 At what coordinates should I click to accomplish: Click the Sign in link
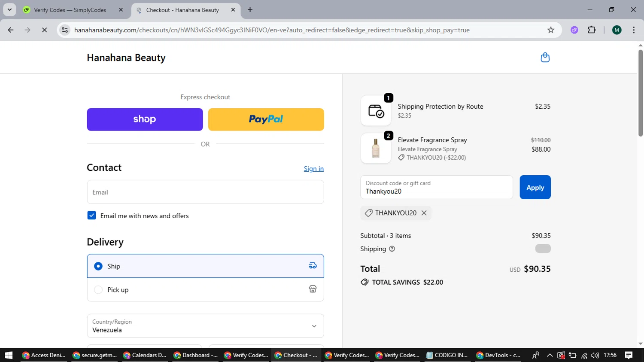point(314,169)
